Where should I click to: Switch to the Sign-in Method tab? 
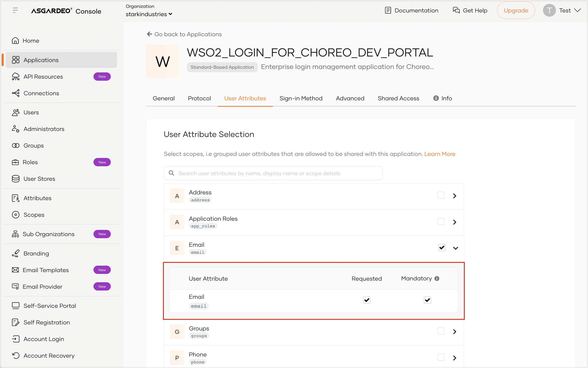(x=301, y=98)
